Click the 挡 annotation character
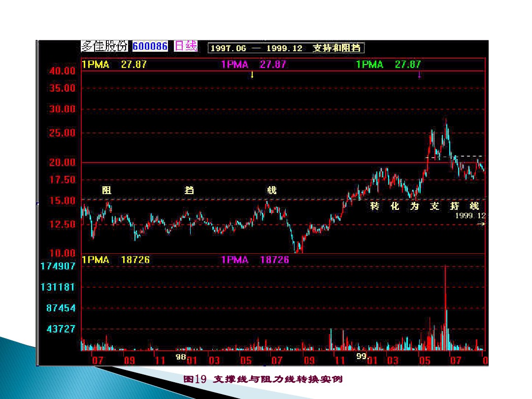Viewport: 532px width, 399px height. click(x=189, y=190)
